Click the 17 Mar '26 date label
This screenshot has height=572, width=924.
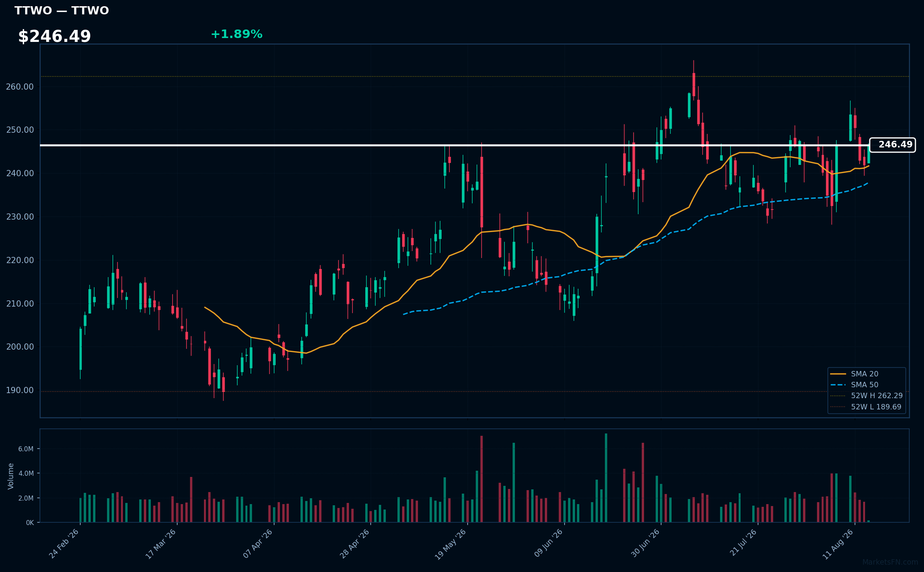(x=161, y=544)
